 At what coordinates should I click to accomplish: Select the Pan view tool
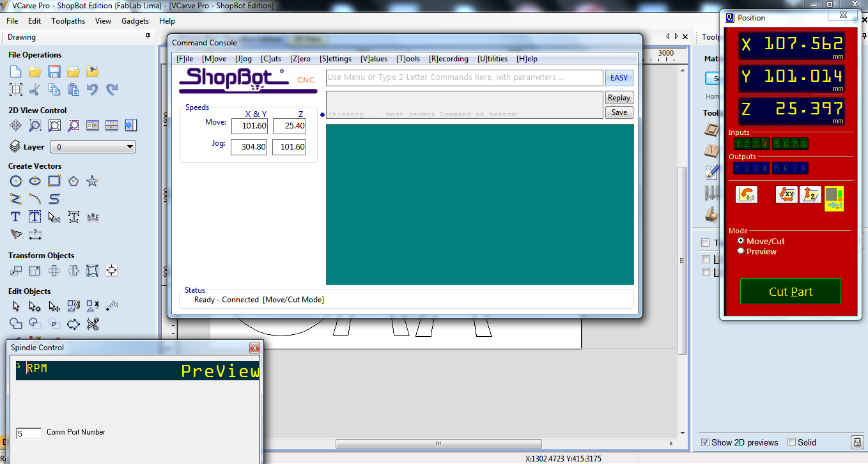[16, 126]
